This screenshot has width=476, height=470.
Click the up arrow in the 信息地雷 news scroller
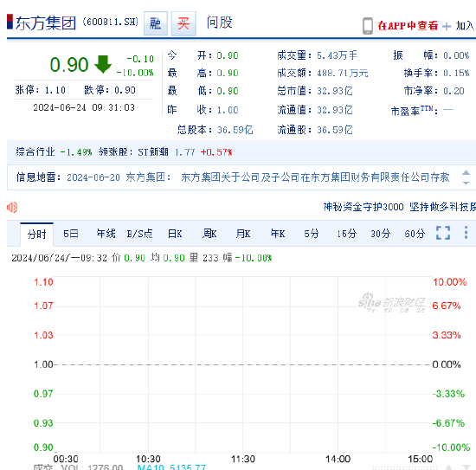(466, 172)
